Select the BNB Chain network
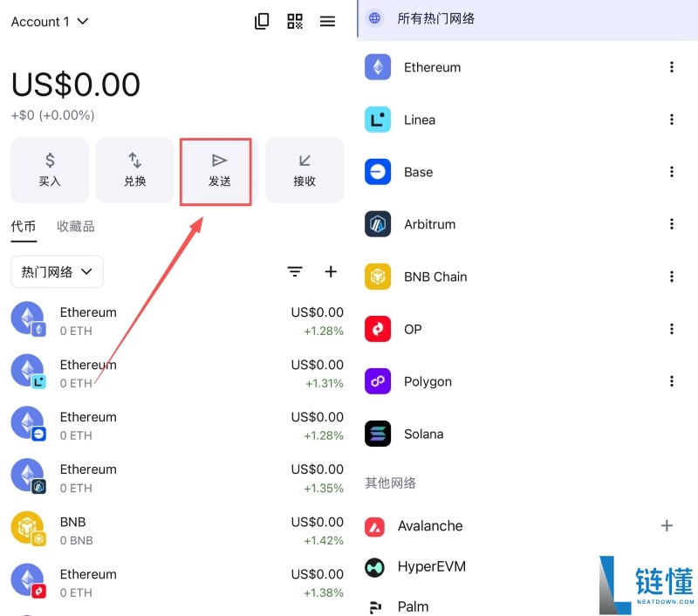Image resolution: width=698 pixels, height=616 pixels. 528,277
